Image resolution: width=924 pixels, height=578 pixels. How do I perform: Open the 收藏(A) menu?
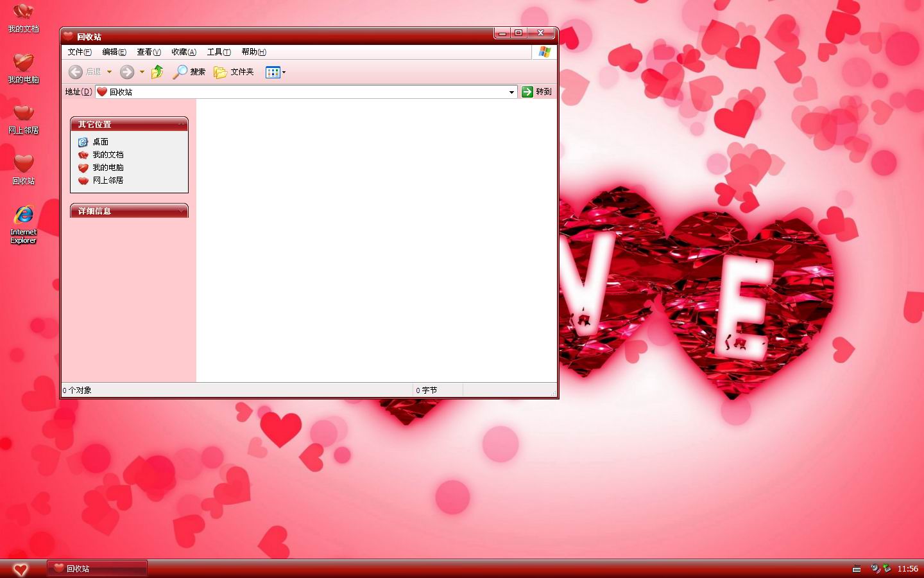[x=184, y=52]
